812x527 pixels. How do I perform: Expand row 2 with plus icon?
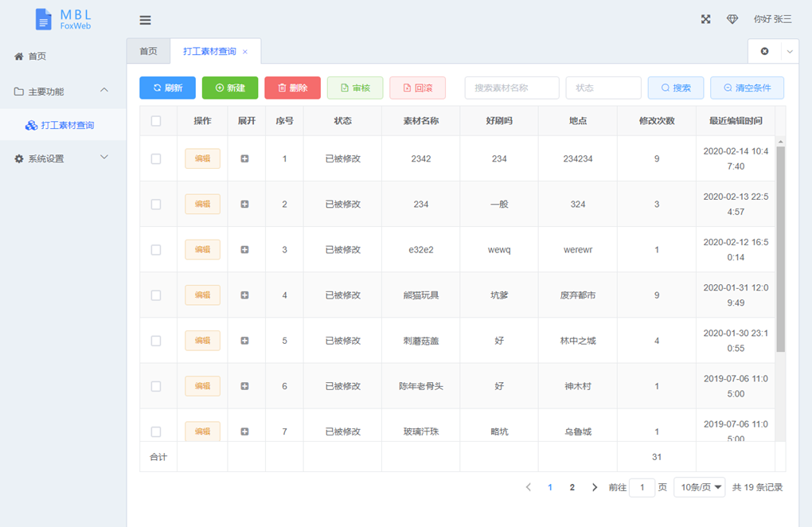[245, 205]
